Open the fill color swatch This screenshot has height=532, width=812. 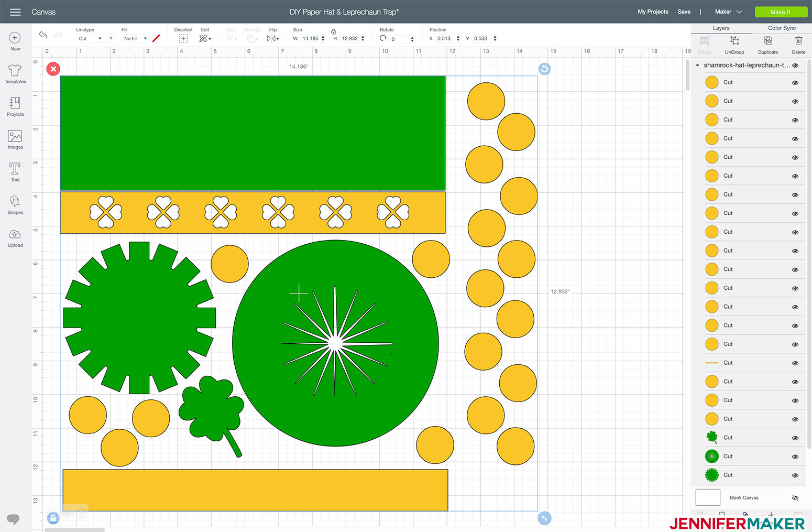point(156,39)
